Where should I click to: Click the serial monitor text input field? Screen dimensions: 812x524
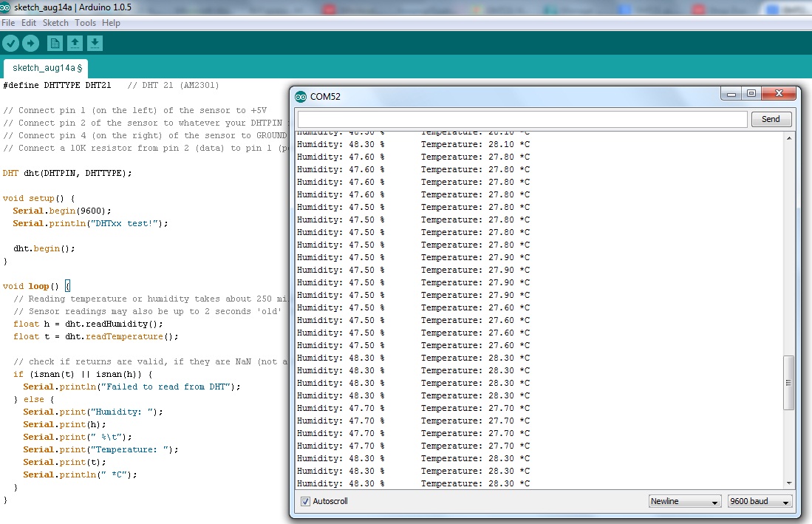(x=522, y=119)
